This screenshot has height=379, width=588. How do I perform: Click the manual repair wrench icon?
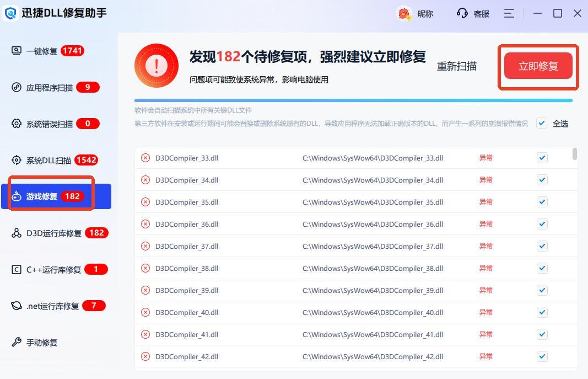[17, 342]
